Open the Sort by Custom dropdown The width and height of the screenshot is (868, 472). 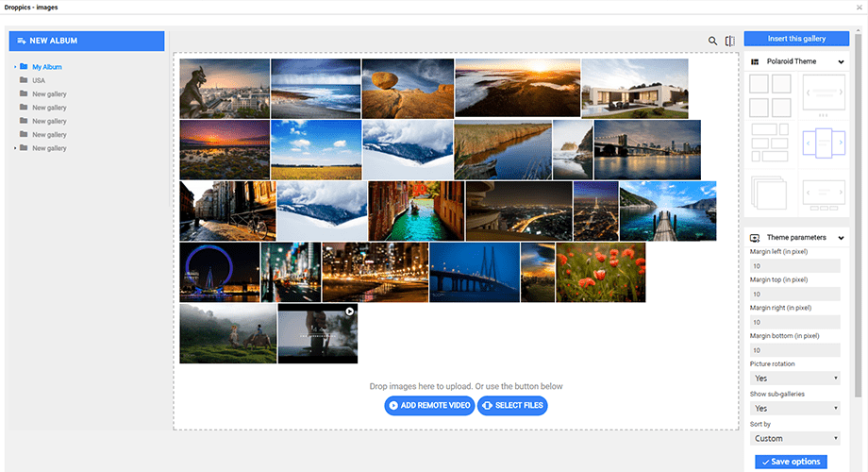coord(795,438)
